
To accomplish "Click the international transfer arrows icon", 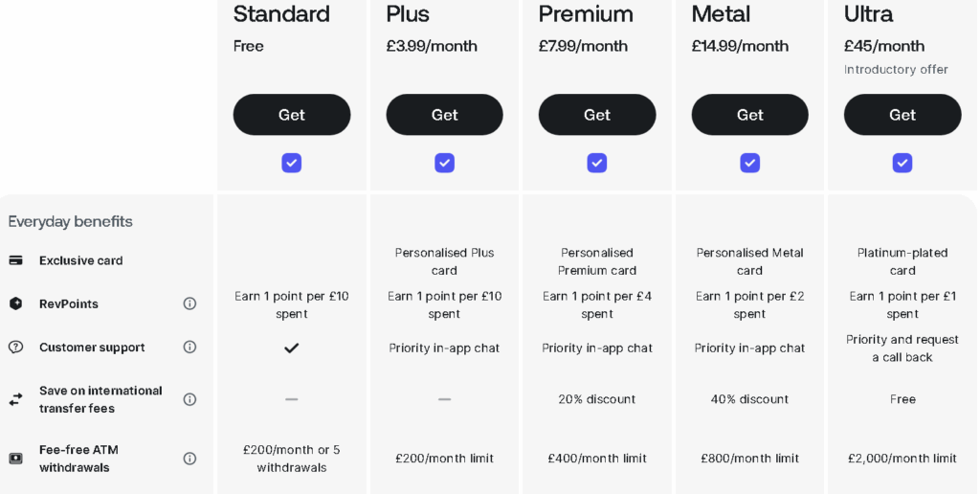I will (16, 399).
